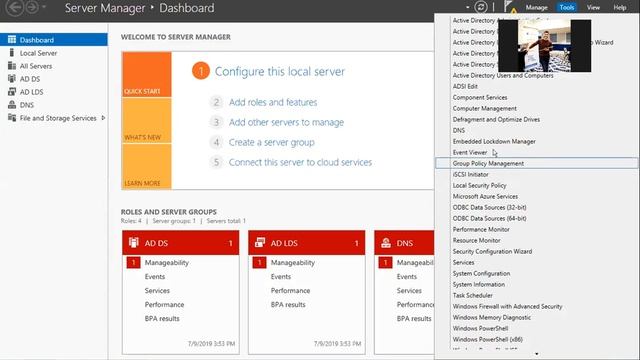The height and width of the screenshot is (360, 640).
Task: Open Group Policy Management
Action: click(536, 163)
